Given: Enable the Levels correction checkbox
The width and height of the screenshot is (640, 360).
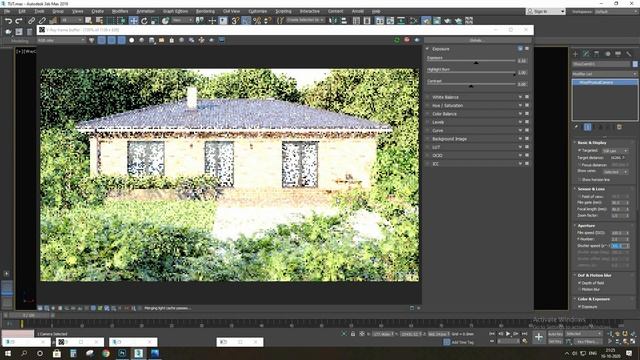Looking at the screenshot, I should coord(428,122).
